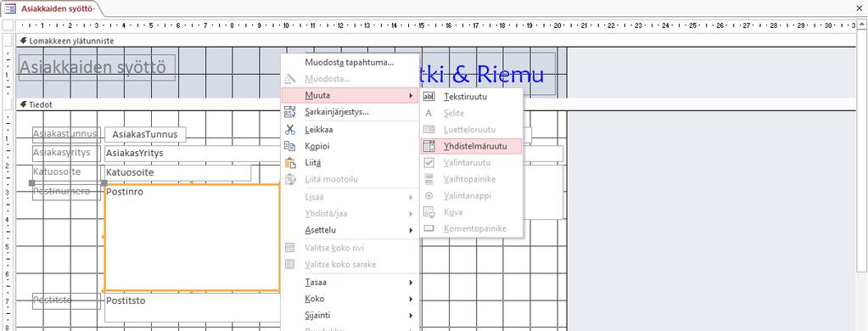Click the label icon beside Selite
The image size is (868, 331).
click(x=429, y=114)
